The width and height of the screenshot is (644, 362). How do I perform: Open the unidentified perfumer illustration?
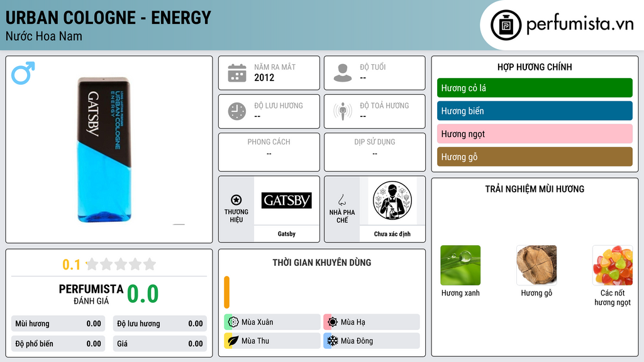(x=392, y=200)
